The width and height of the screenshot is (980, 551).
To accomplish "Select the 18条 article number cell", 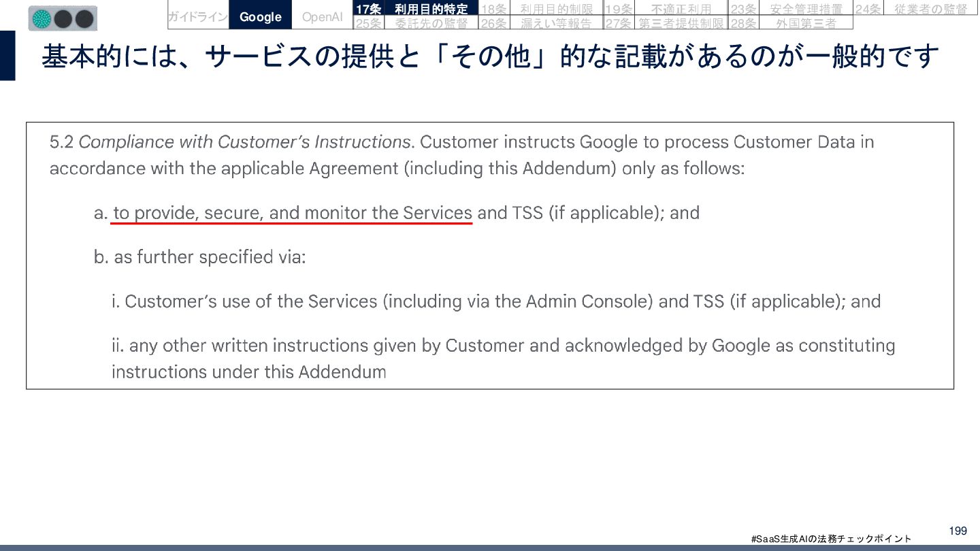I will pyautogui.click(x=493, y=9).
